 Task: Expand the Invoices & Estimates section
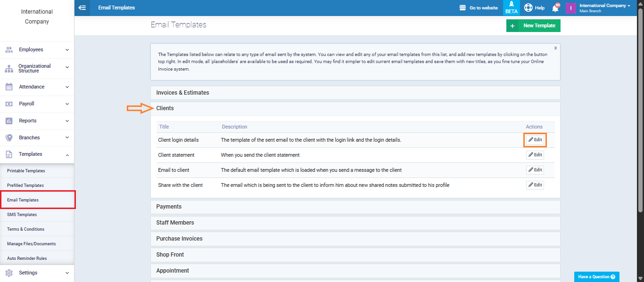coord(182,93)
